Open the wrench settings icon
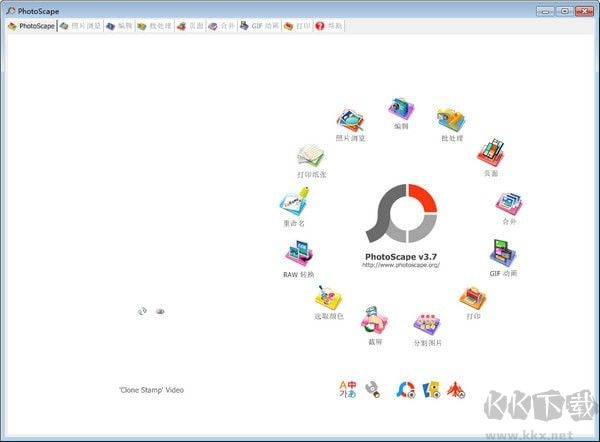The height and width of the screenshot is (442, 600). tap(372, 390)
